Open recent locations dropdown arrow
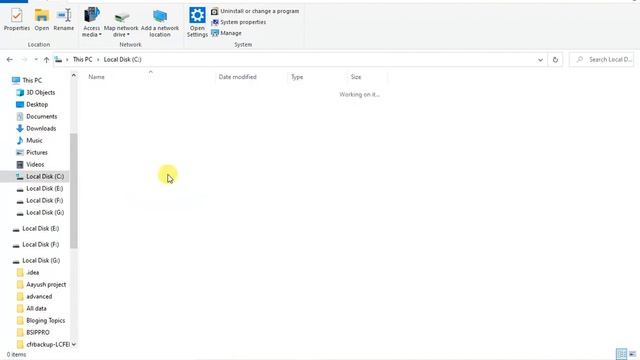The width and height of the screenshot is (640, 360). [x=36, y=60]
